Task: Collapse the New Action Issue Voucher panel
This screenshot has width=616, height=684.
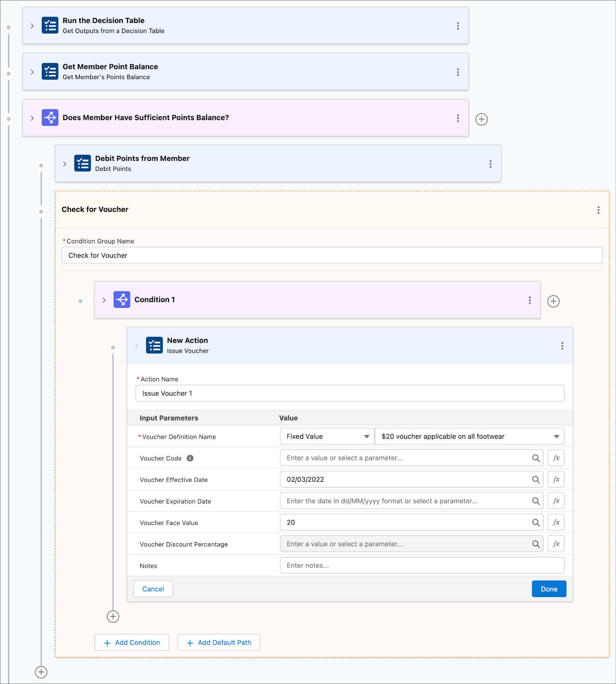Action: coord(136,346)
